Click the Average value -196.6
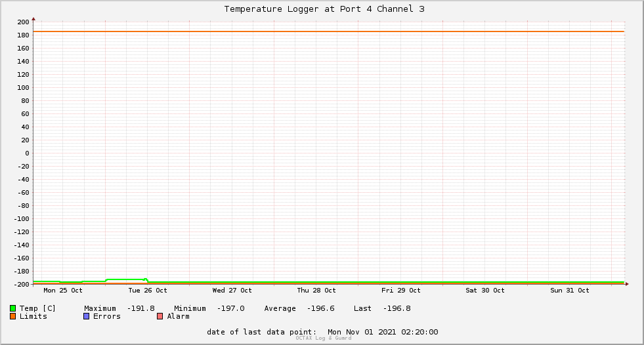 (321, 308)
